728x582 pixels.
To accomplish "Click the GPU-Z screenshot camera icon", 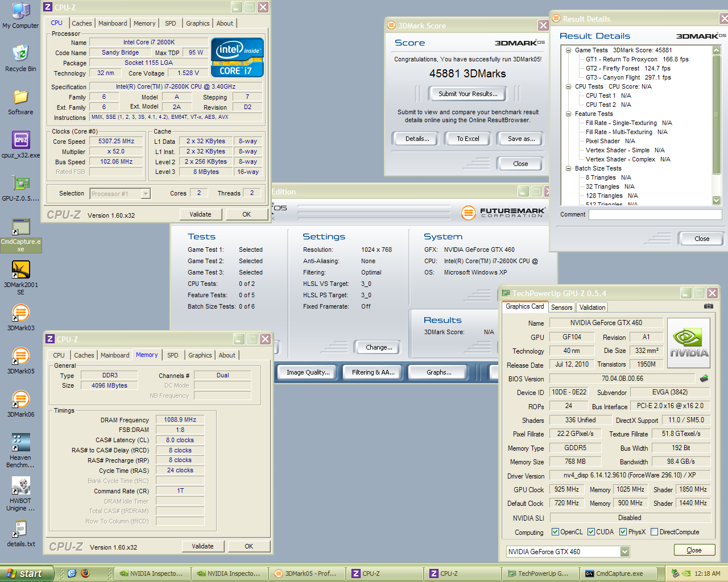I will coord(708,306).
